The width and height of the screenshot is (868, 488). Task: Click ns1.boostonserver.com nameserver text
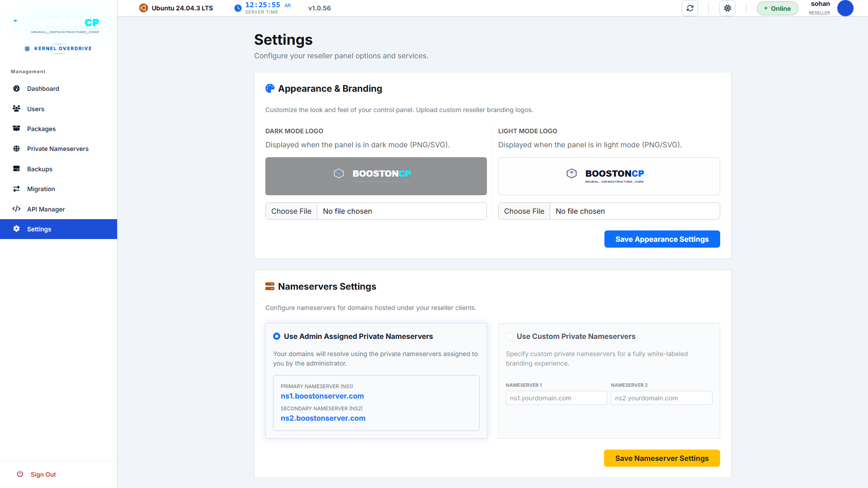click(x=322, y=396)
